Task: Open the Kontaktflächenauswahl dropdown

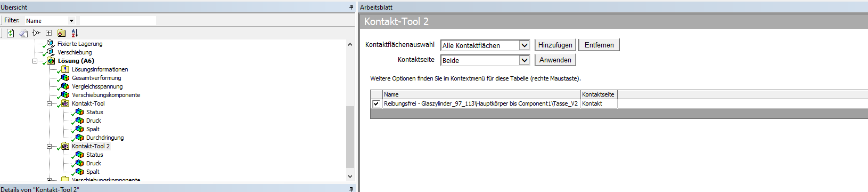Action: pos(524,45)
